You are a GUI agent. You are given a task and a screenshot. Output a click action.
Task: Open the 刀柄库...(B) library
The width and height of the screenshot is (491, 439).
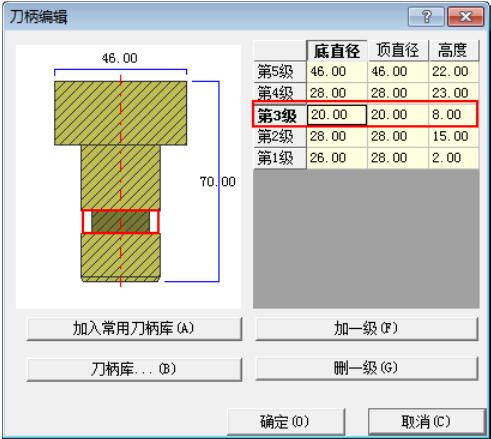point(134,369)
